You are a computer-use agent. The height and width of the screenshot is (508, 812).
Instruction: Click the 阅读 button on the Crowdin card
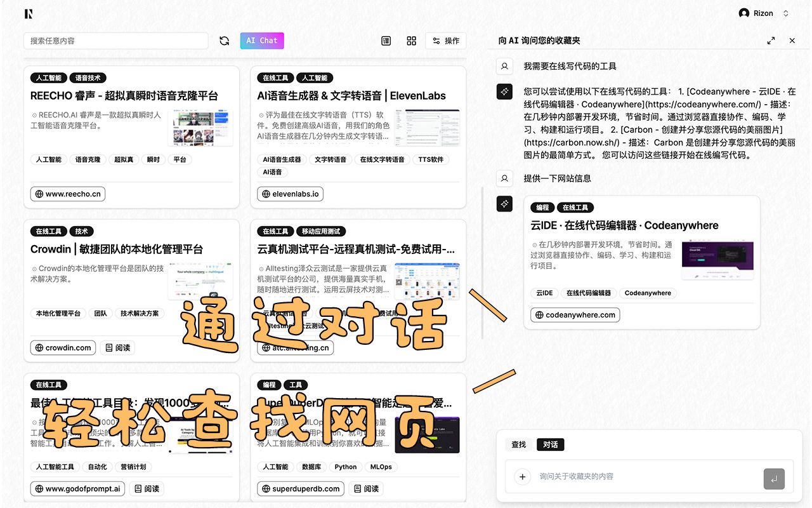tap(117, 347)
